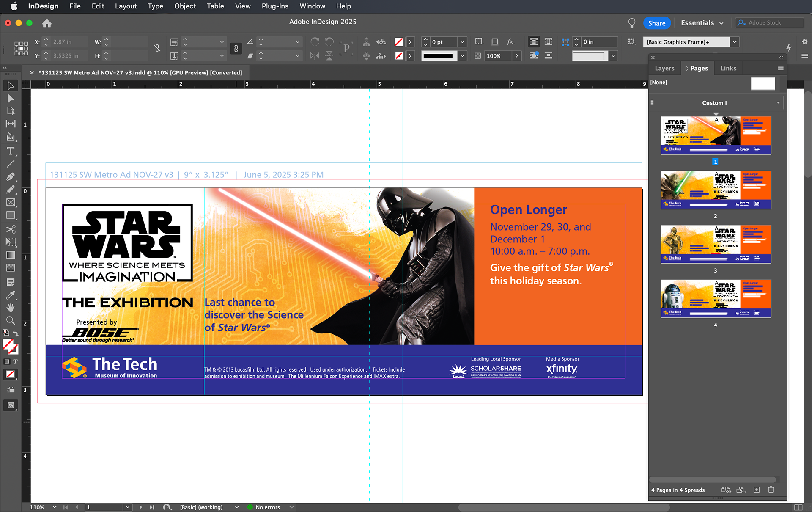
Task: Select the Gradient Swatch tool
Action: pyautogui.click(x=11, y=255)
